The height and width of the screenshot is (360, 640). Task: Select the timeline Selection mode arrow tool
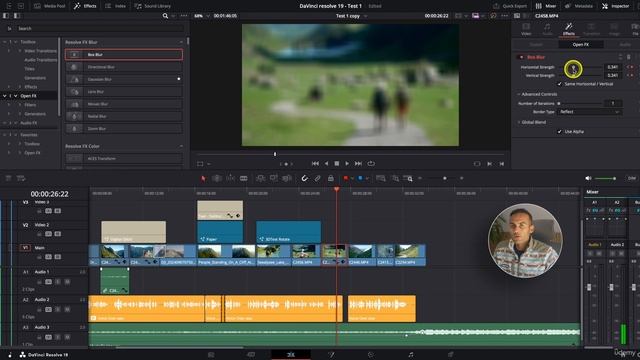[x=203, y=178]
